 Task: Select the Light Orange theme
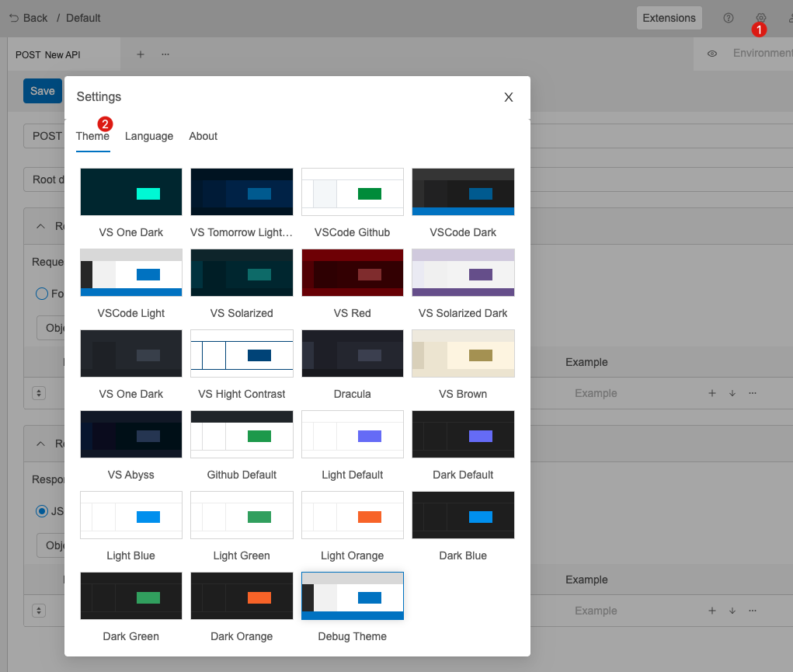[353, 514]
